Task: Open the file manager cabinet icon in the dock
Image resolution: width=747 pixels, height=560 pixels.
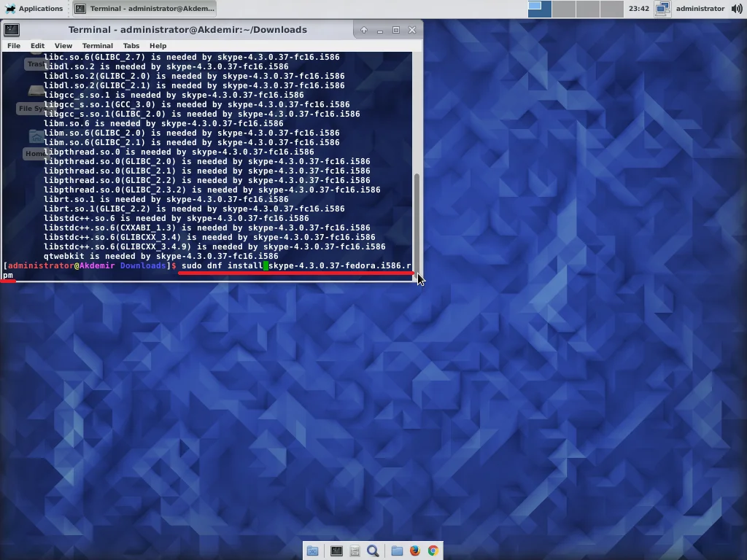Action: (355, 551)
